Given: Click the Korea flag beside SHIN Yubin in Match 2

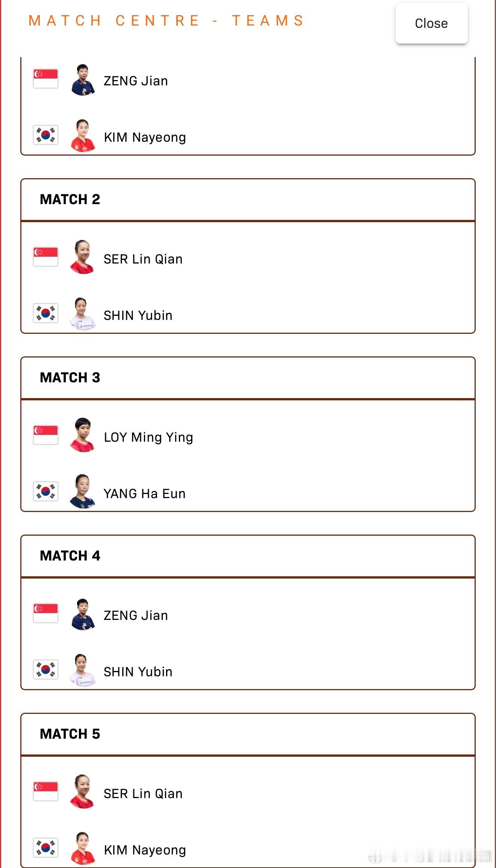Looking at the screenshot, I should [x=45, y=313].
